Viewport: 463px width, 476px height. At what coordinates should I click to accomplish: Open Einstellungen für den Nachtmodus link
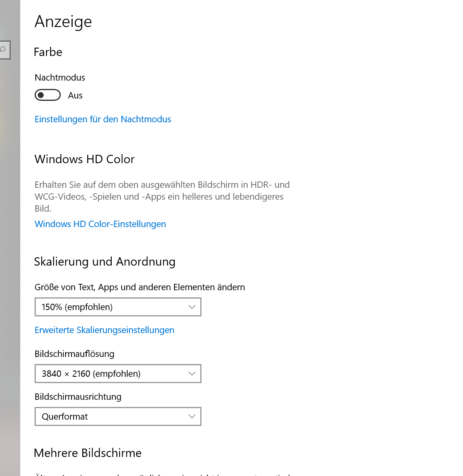(x=103, y=119)
